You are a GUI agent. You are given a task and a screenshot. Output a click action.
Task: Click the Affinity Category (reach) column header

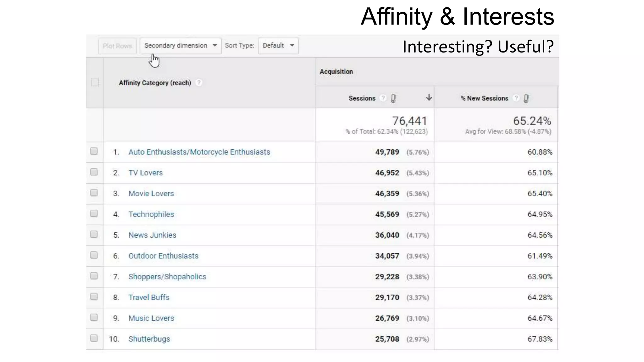pyautogui.click(x=155, y=83)
